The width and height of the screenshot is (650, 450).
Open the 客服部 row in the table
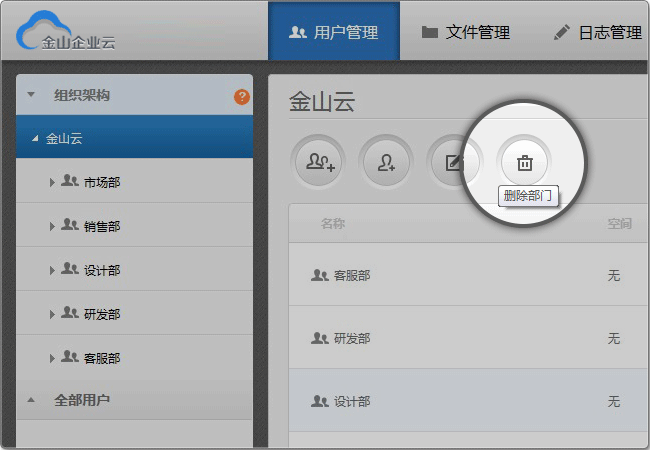point(468,274)
